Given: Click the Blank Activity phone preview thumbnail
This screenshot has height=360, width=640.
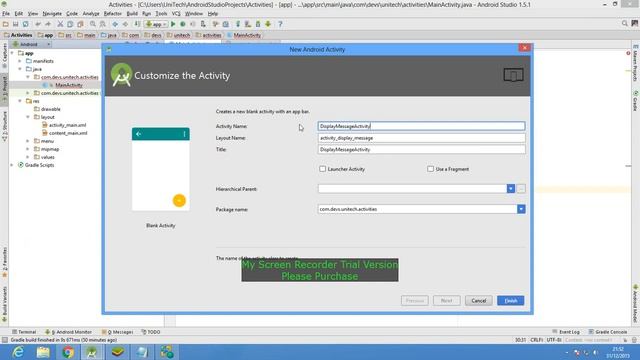Looking at the screenshot, I should (160, 169).
